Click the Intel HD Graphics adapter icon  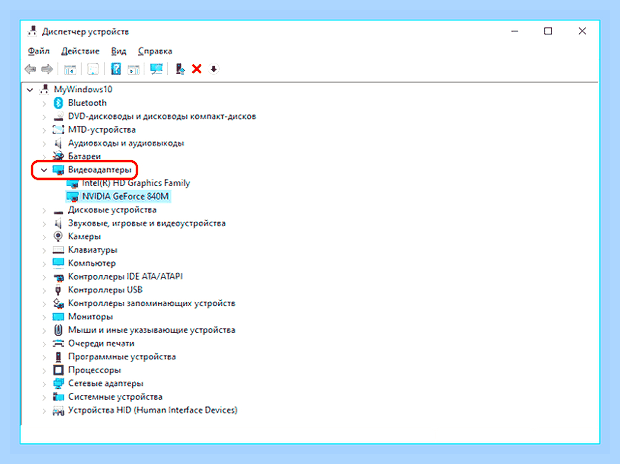pos(72,183)
